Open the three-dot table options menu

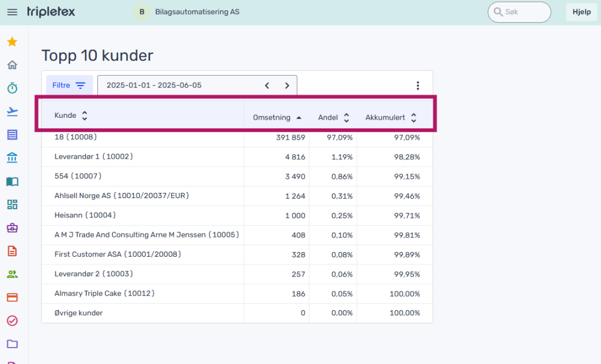pyautogui.click(x=418, y=86)
